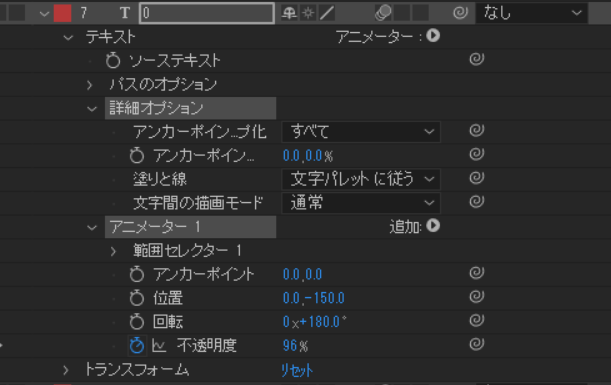Click the リセット link for transform

click(x=297, y=370)
